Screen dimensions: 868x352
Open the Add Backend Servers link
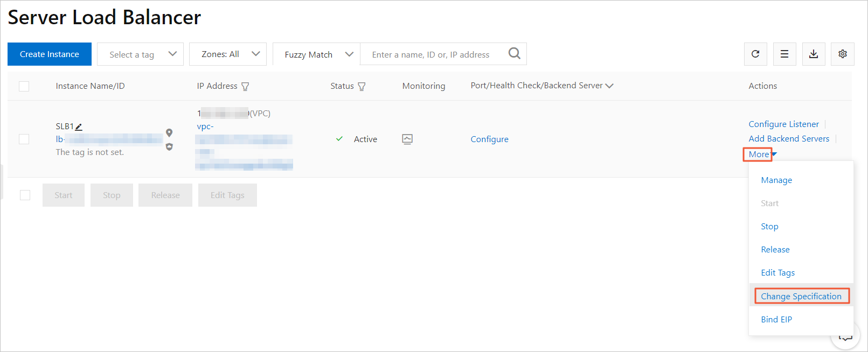coord(789,139)
